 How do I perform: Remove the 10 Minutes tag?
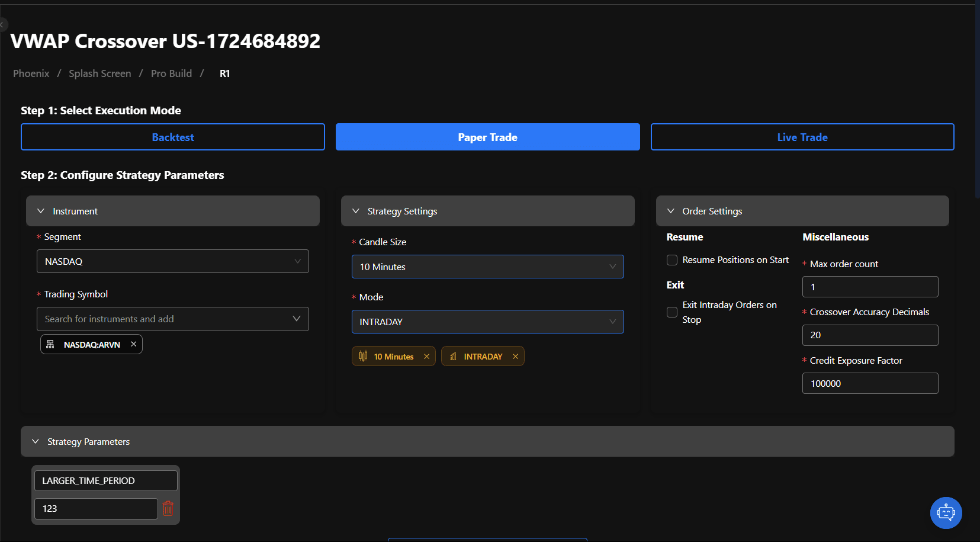pos(426,357)
